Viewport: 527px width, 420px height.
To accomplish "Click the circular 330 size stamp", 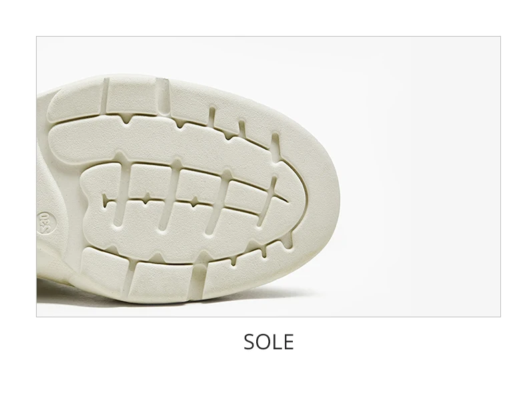I will click(x=44, y=223).
